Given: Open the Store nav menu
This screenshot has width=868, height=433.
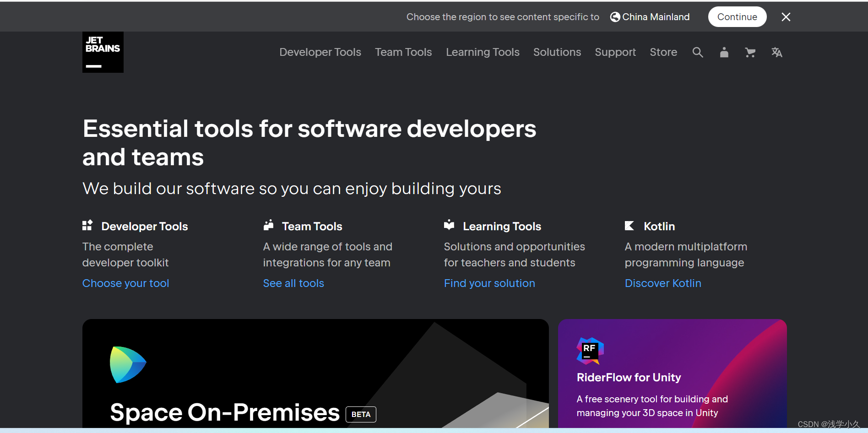Looking at the screenshot, I should pyautogui.click(x=663, y=52).
